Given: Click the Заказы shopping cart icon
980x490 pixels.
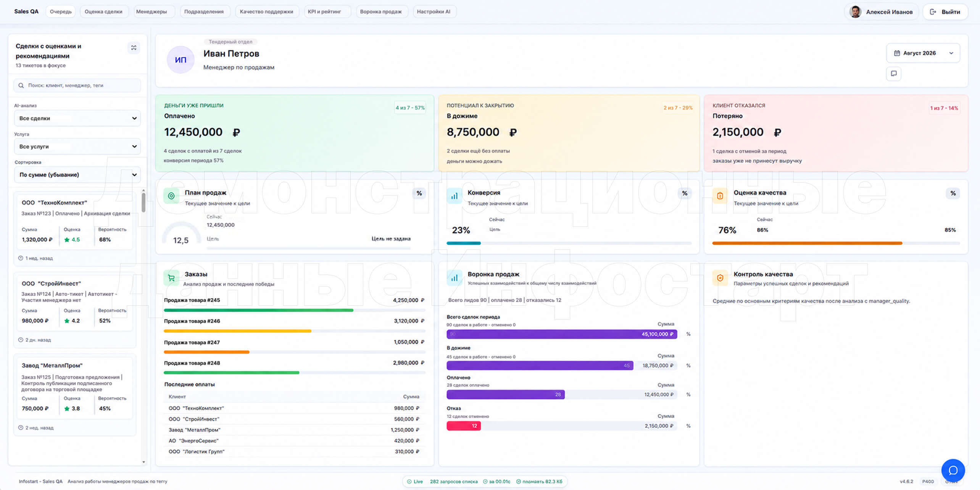Looking at the screenshot, I should click(171, 278).
